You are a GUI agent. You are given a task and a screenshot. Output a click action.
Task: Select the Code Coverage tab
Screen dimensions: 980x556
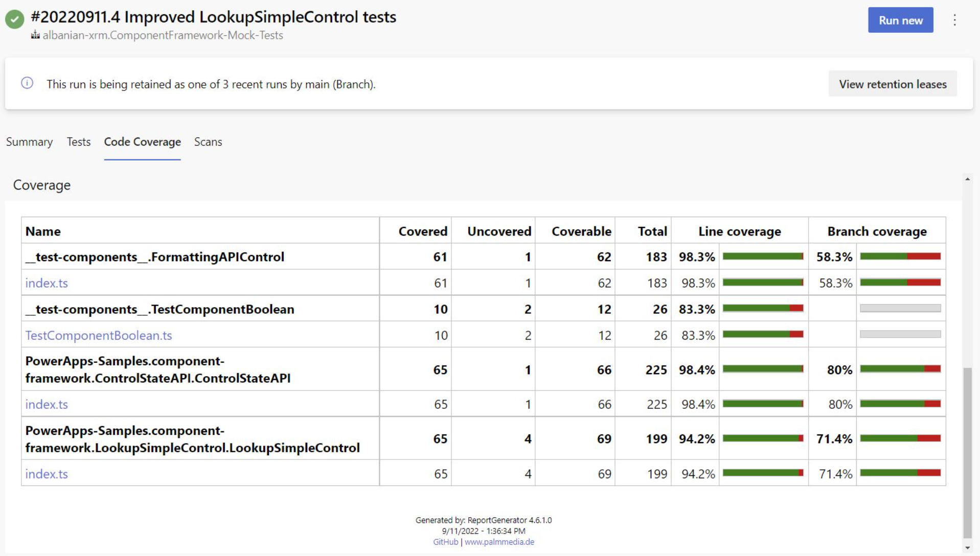(x=142, y=142)
